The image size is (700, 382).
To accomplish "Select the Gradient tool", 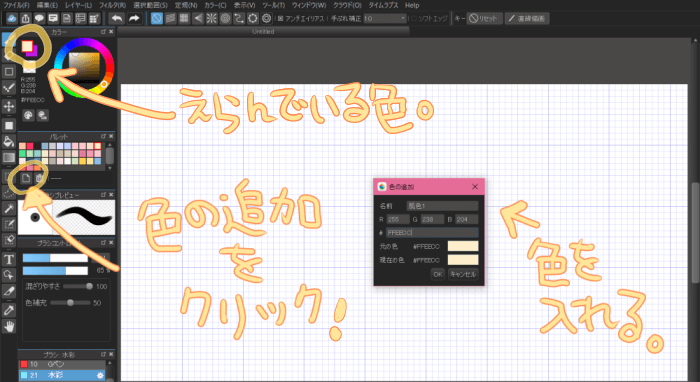I will [9, 158].
